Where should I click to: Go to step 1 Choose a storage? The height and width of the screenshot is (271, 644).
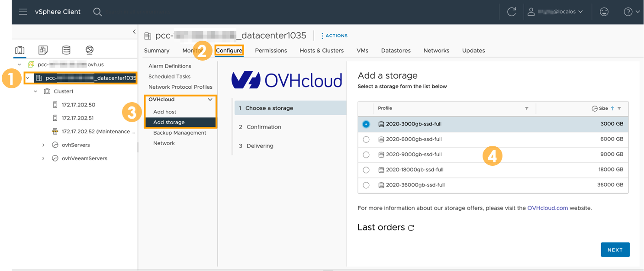tap(290, 108)
